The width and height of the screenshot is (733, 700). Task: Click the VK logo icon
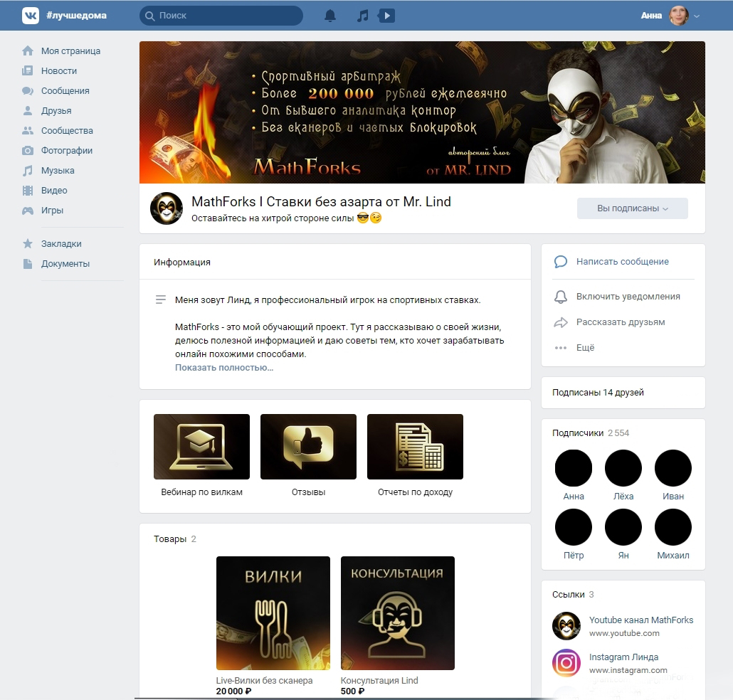[31, 16]
